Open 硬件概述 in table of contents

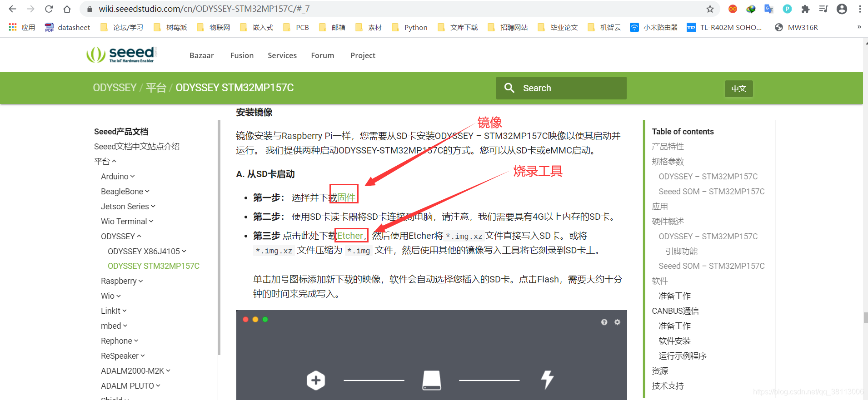668,221
